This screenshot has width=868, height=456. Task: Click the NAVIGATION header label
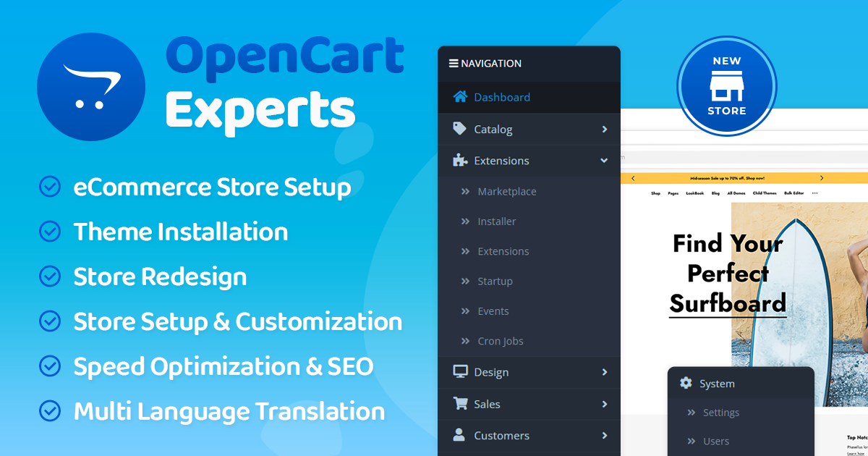tap(490, 64)
